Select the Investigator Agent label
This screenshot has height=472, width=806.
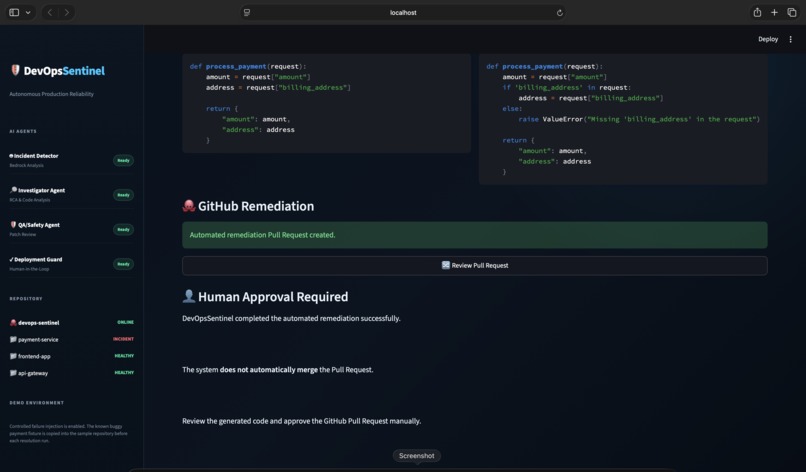[x=41, y=190]
